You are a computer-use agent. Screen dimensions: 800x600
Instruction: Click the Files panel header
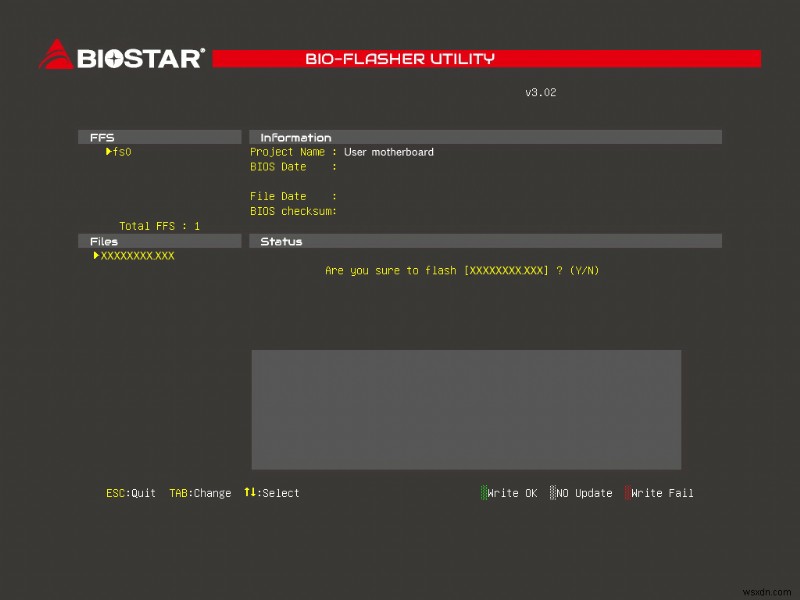tap(160, 241)
